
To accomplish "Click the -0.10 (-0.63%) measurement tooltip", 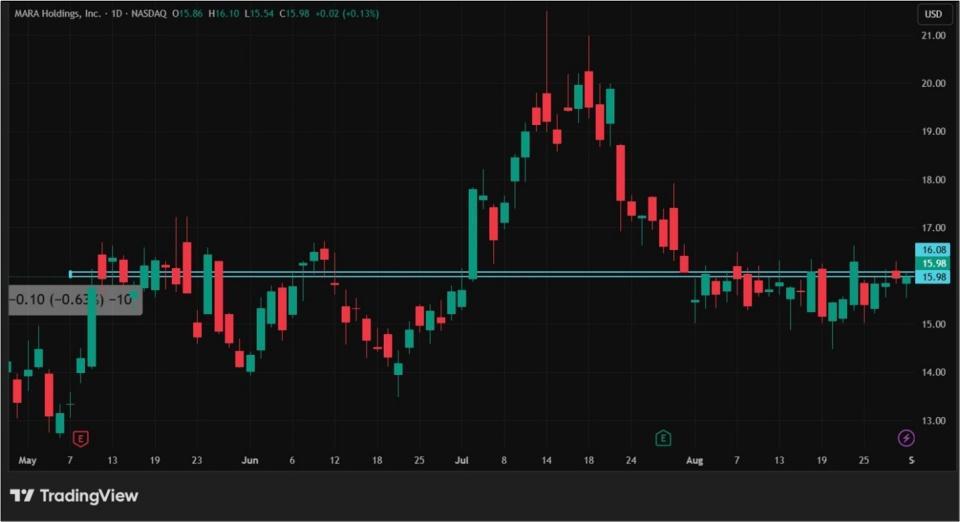I will point(74,299).
